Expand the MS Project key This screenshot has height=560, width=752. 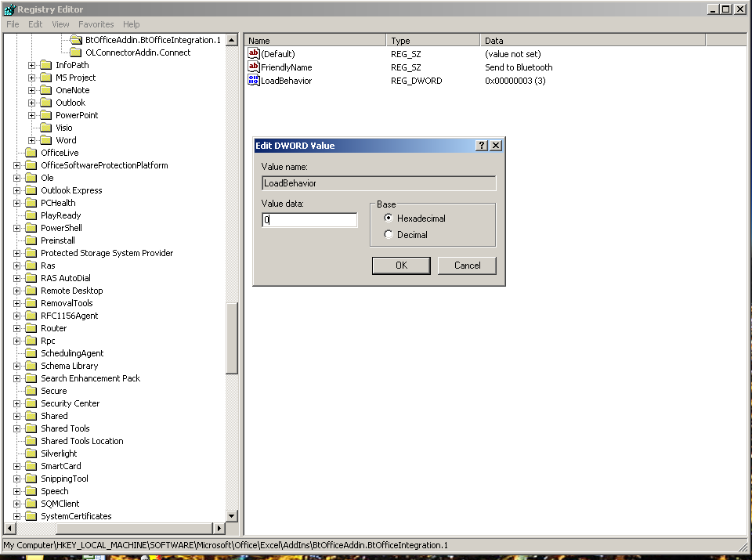(x=31, y=78)
